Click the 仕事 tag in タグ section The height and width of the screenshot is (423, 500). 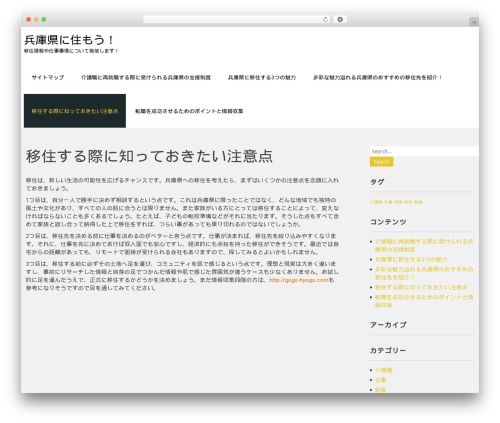[388, 202]
